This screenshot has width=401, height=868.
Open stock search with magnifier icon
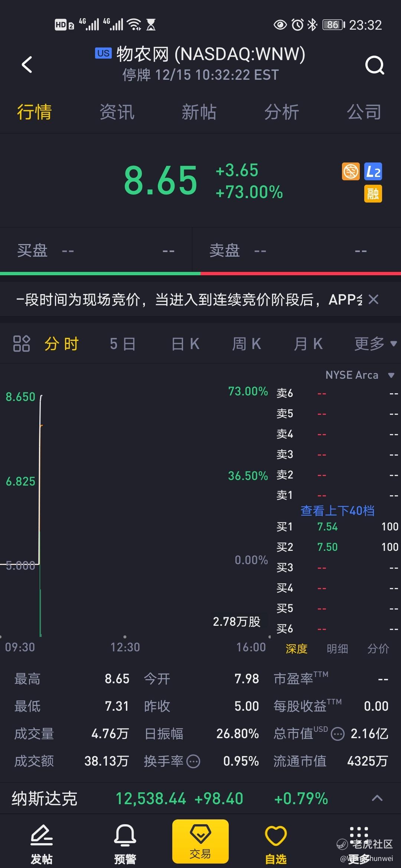point(375,65)
